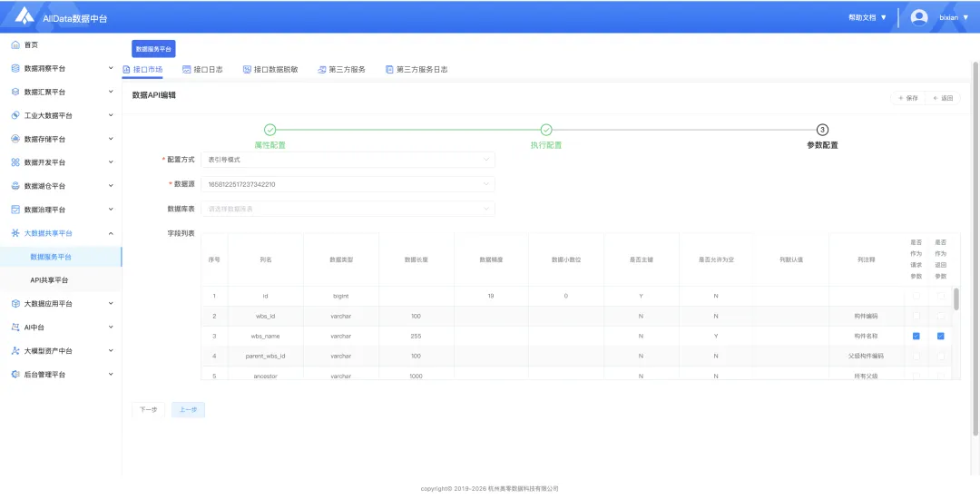Click the field table's vertical scrollbar

pyautogui.click(x=955, y=299)
